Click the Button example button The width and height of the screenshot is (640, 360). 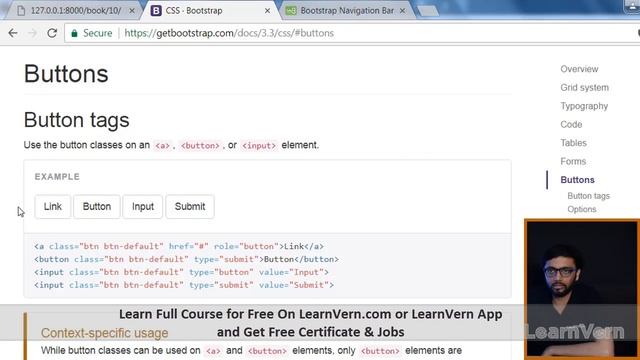tap(97, 207)
